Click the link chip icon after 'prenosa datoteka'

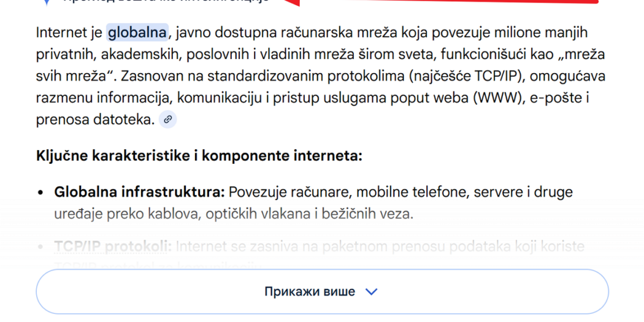[167, 120]
